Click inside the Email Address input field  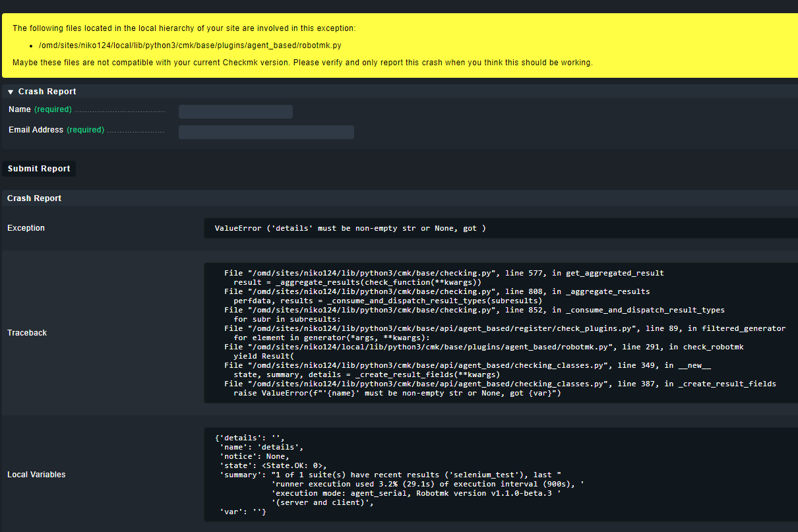pos(266,132)
